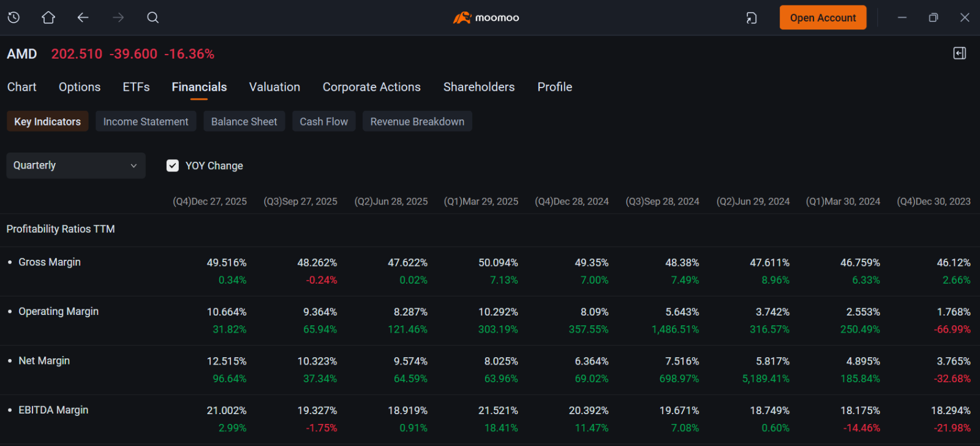Viewport: 980px width, 446px height.
Task: Open the Income Statement view
Action: point(146,121)
